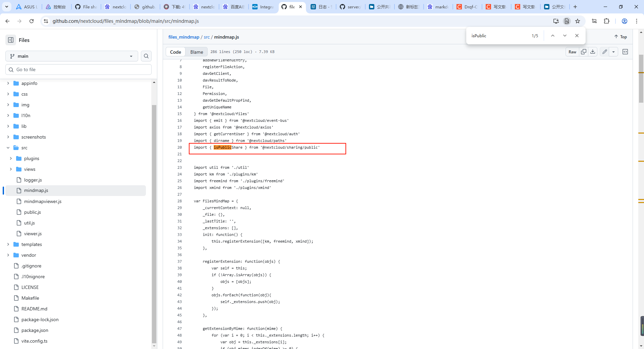This screenshot has height=349, width=644.
Task: Expand the plugins folder
Action: pos(11,158)
